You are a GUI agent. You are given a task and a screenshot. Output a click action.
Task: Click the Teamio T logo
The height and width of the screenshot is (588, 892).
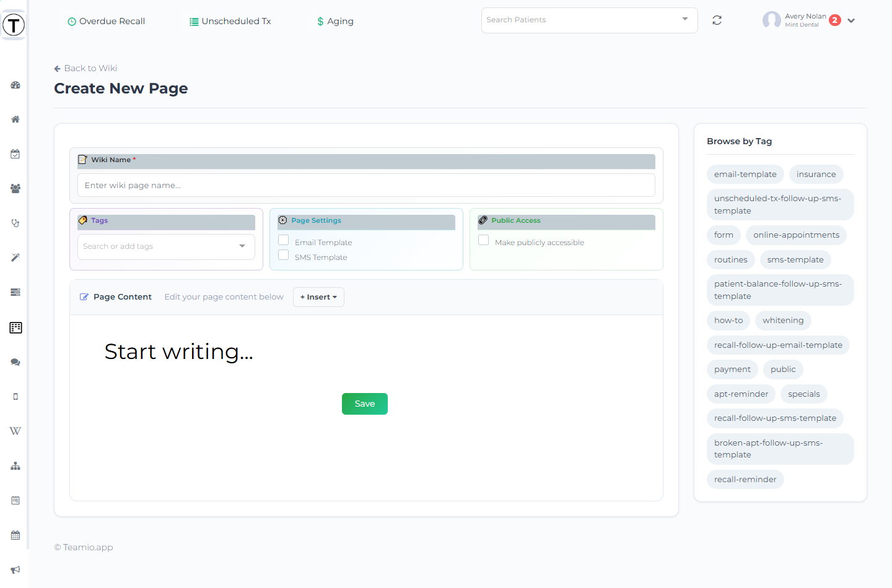14,25
